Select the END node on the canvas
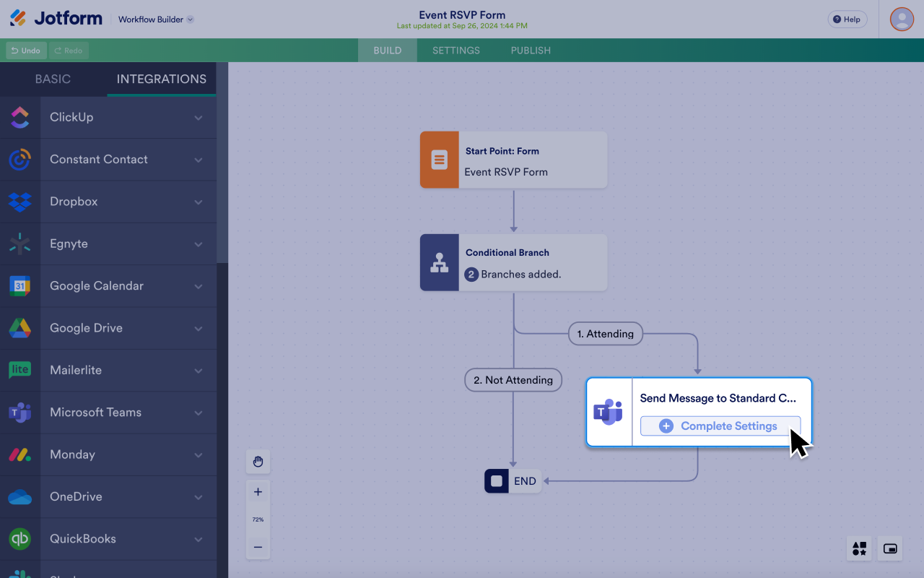The image size is (924, 578). coord(513,480)
